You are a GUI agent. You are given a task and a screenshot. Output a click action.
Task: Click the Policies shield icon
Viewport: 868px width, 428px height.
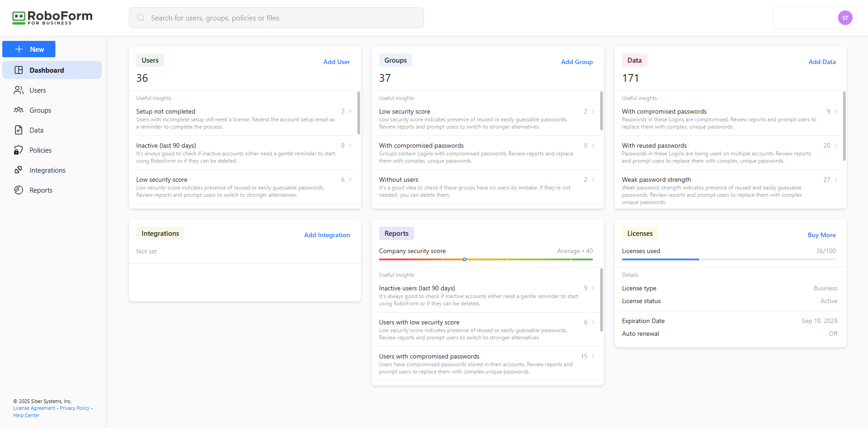19,150
